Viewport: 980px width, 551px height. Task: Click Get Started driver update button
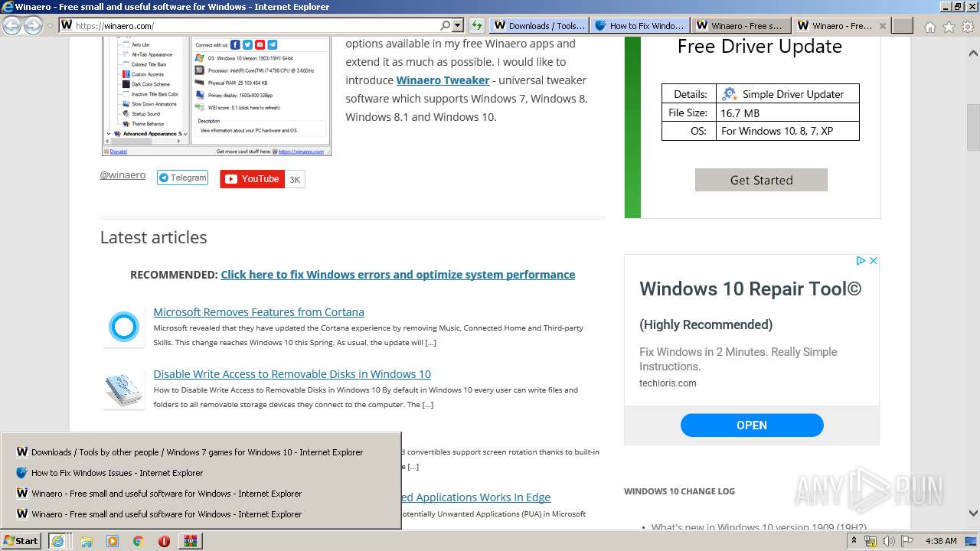(761, 180)
